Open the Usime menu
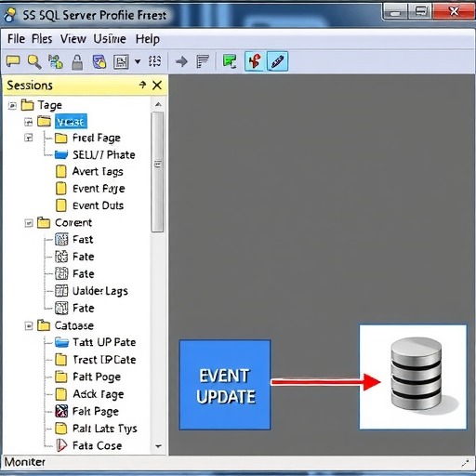The height and width of the screenshot is (476, 476). pyautogui.click(x=110, y=39)
